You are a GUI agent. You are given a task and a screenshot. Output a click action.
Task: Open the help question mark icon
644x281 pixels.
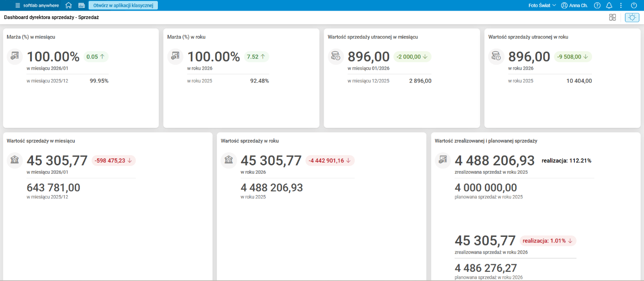[598, 6]
